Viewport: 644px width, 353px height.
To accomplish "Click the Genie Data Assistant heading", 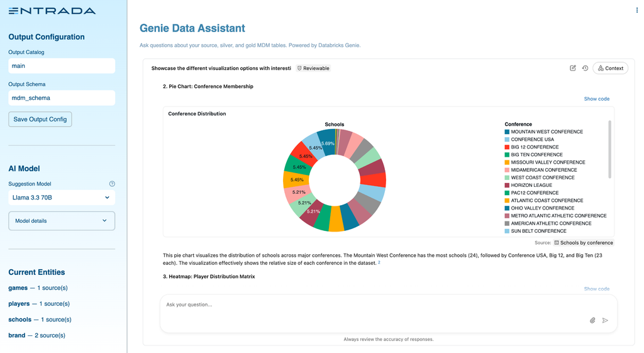I will (192, 28).
